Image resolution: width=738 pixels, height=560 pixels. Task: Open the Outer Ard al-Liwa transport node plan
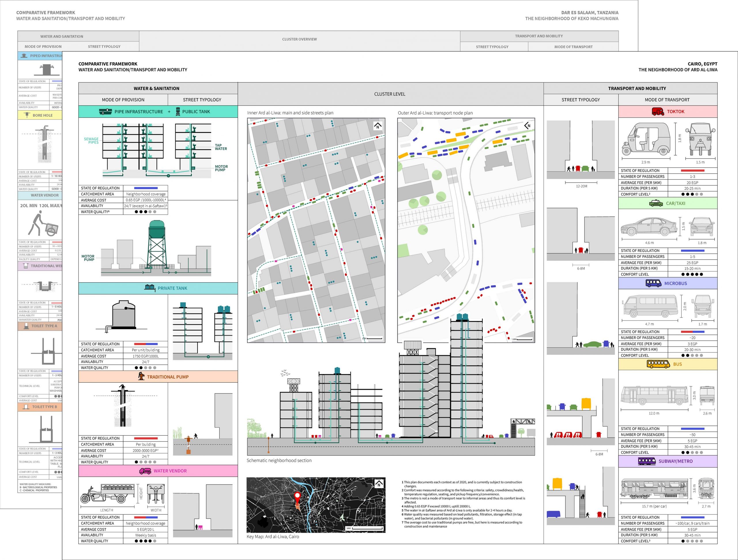(466, 230)
